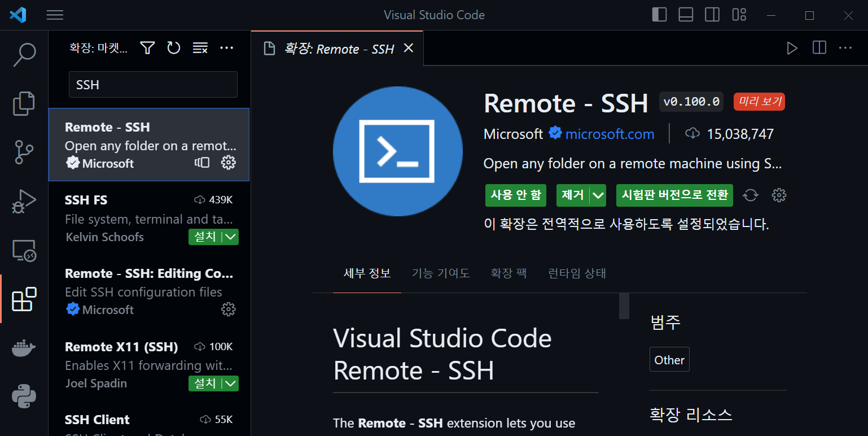Open the Docker view

click(x=24, y=348)
